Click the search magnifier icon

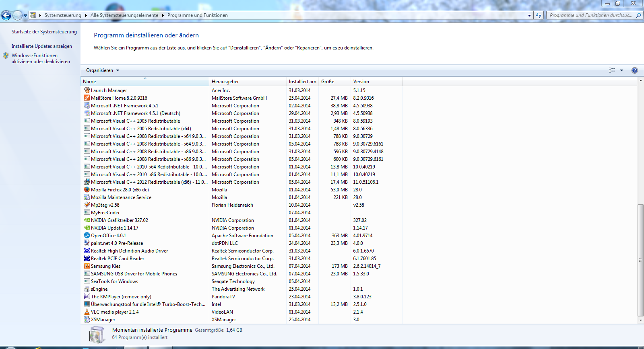click(x=638, y=15)
